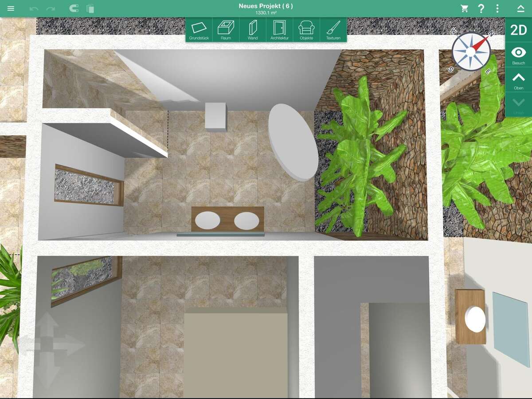Click the redo arrow

(x=51, y=9)
